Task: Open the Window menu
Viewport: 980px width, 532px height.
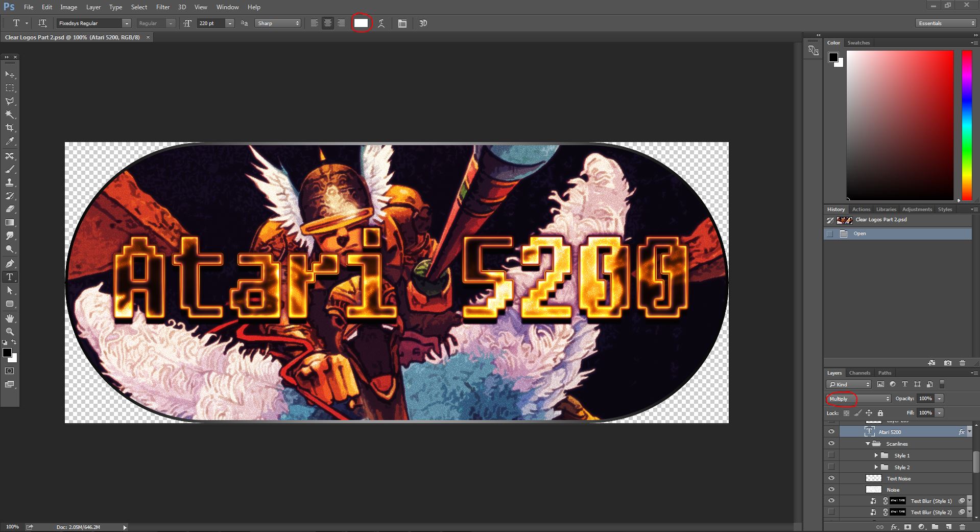Action: [228, 7]
